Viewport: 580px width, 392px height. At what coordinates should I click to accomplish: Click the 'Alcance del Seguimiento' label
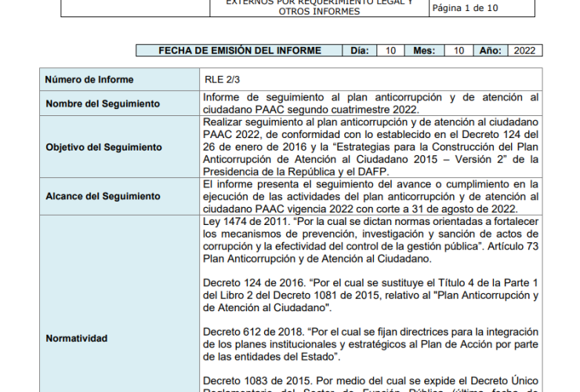[103, 196]
